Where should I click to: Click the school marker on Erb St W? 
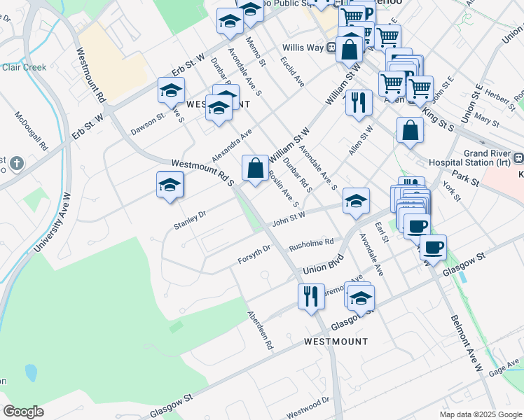click(171, 91)
